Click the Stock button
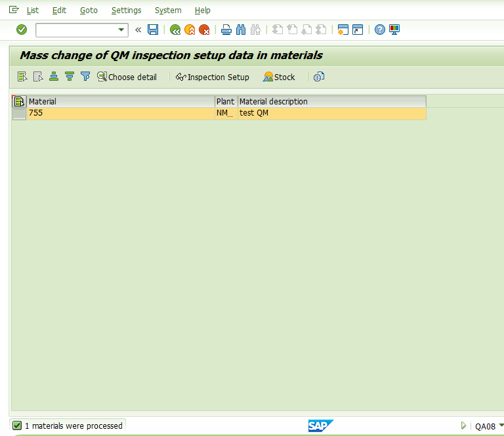504x436 pixels. (x=279, y=77)
